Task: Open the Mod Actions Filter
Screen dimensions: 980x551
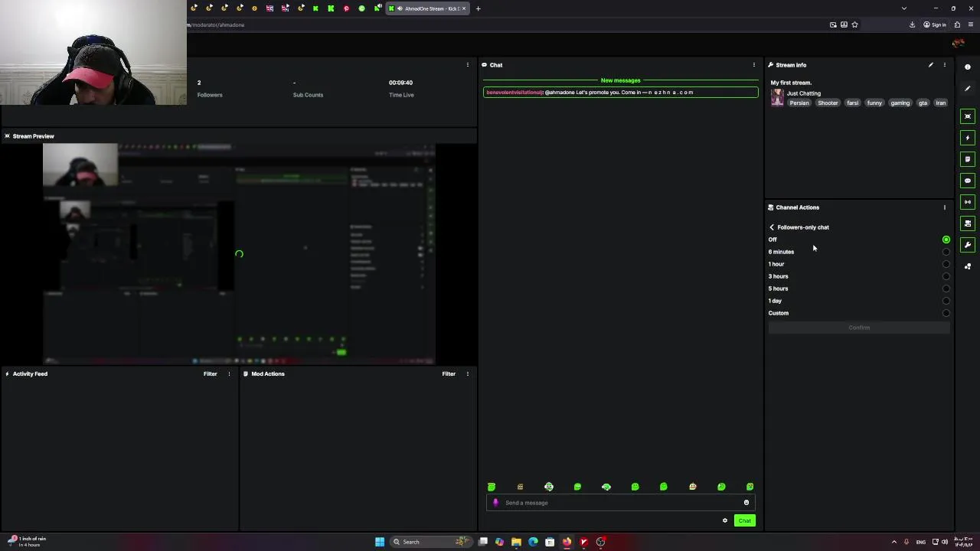Action: tap(449, 374)
